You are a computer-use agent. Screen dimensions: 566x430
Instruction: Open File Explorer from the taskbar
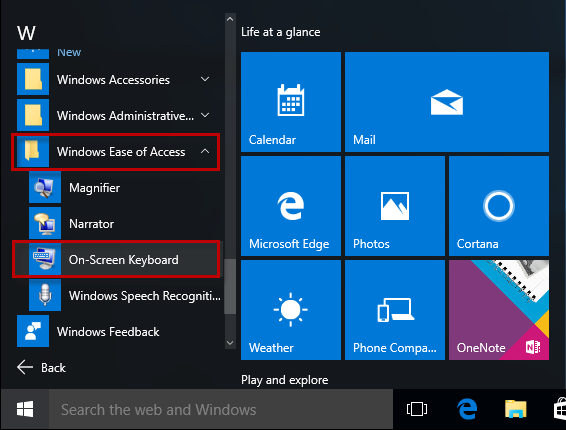516,409
